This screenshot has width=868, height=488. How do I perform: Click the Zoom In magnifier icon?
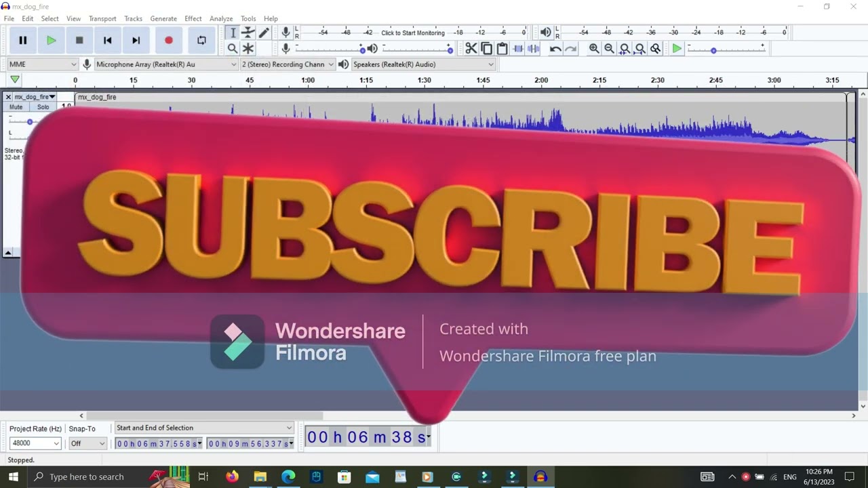tap(594, 48)
